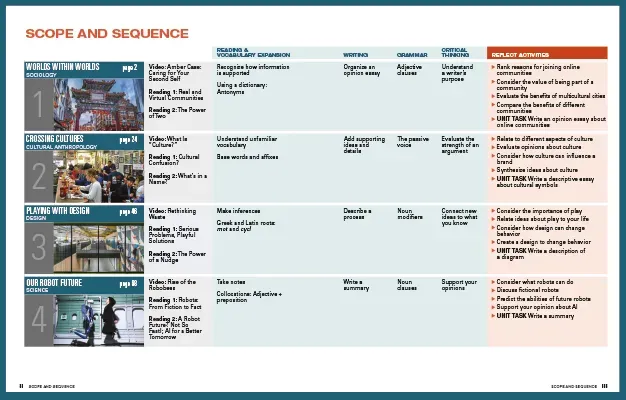This screenshot has height=400, width=626.
Task: Click the Critical Thinking column header
Action: [455, 53]
